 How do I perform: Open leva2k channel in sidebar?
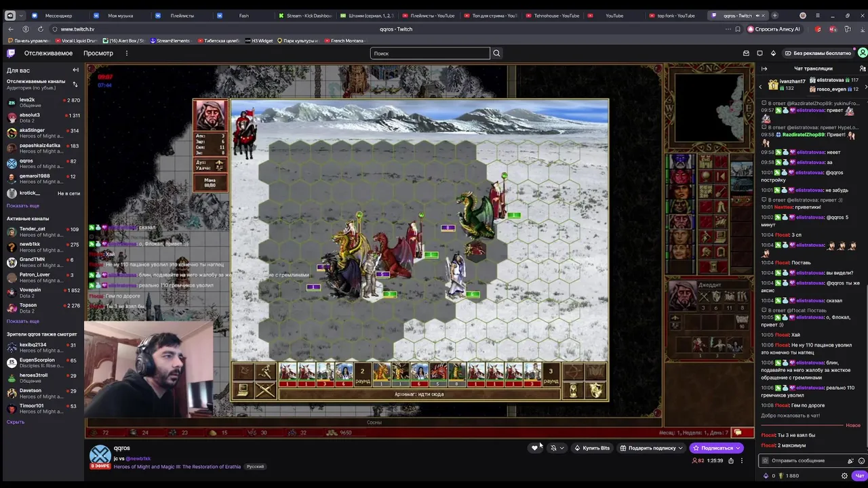42,102
